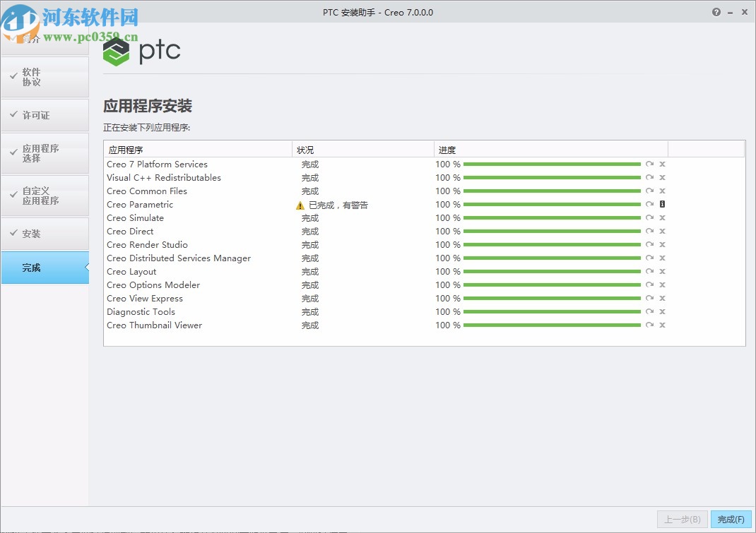Click the 完成(F) button
Screen dimensions: 756x533
click(x=732, y=519)
